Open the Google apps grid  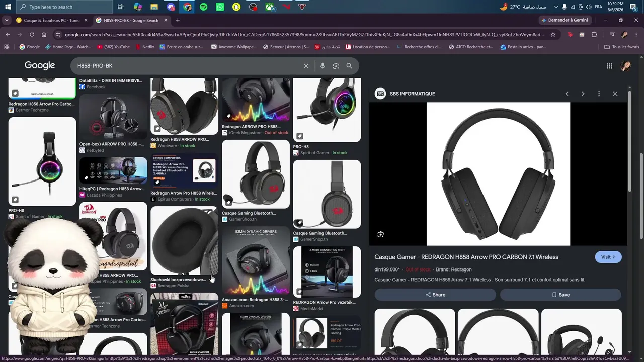(x=609, y=66)
